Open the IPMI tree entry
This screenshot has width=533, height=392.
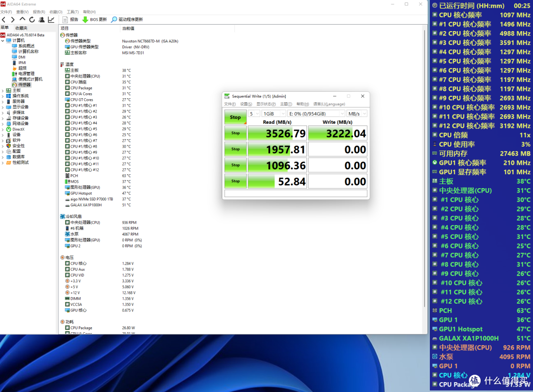point(19,63)
